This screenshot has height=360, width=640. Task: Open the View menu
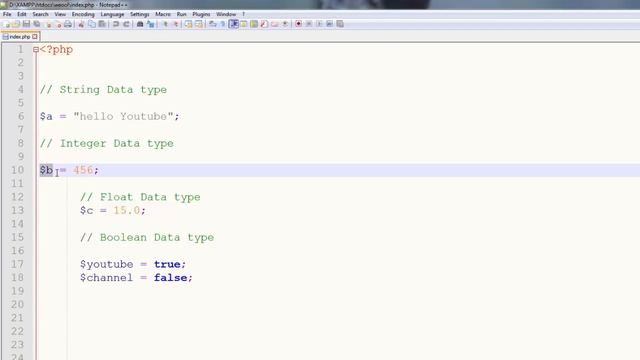click(60, 14)
